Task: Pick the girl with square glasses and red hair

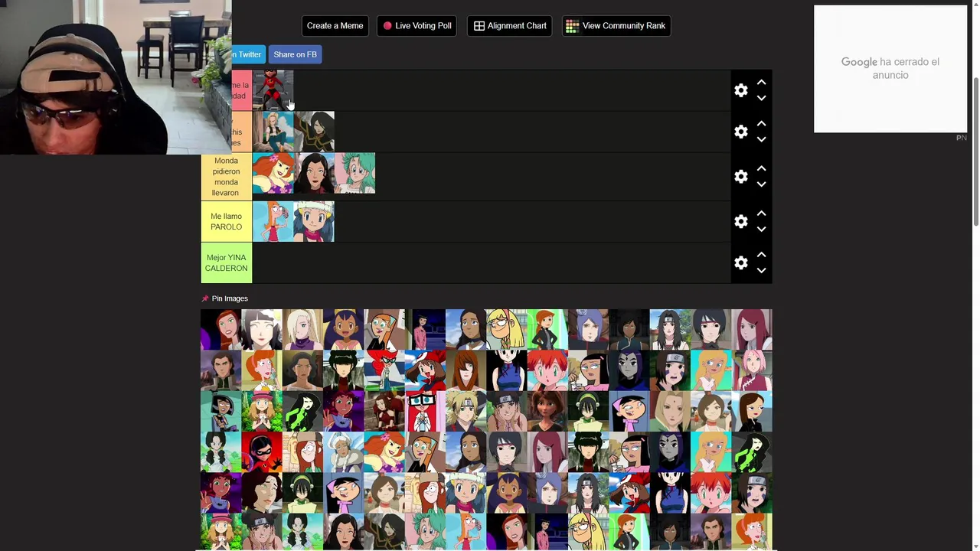Action: pyautogui.click(x=425, y=412)
